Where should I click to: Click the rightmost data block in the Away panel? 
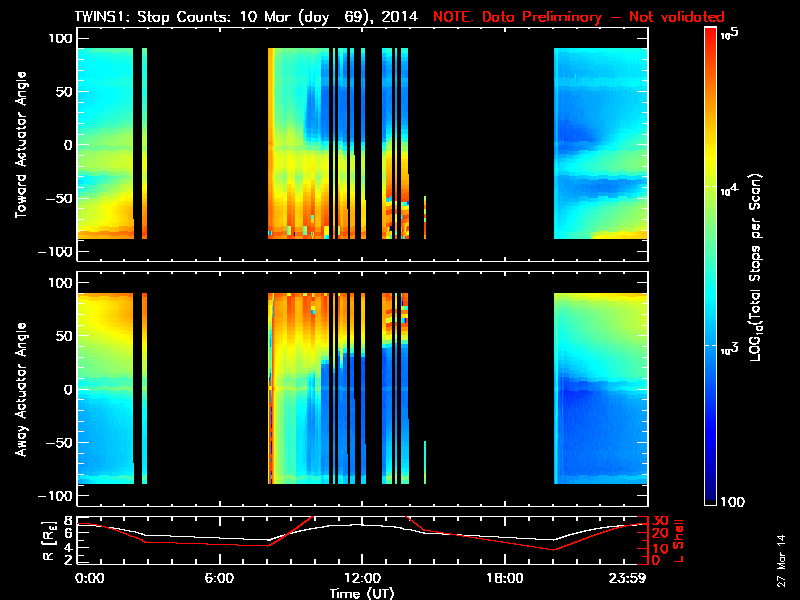coord(600,390)
